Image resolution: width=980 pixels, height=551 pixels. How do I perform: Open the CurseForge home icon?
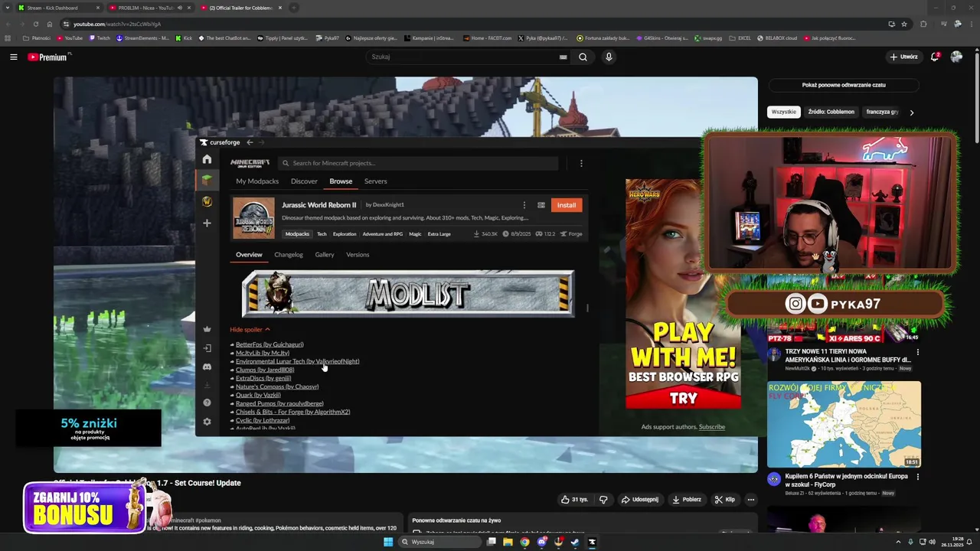pyautogui.click(x=207, y=159)
